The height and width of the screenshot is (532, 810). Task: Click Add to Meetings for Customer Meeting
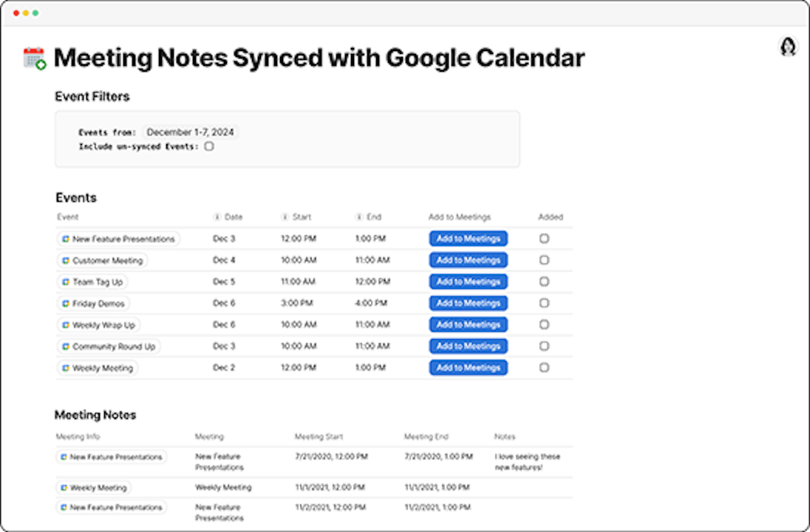pos(468,260)
